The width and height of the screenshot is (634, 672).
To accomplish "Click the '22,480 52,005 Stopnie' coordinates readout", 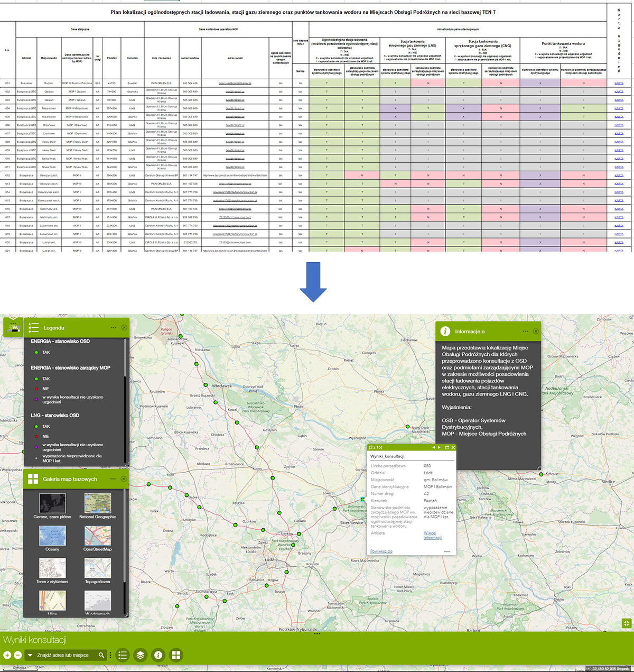I will pyautogui.click(x=611, y=669).
